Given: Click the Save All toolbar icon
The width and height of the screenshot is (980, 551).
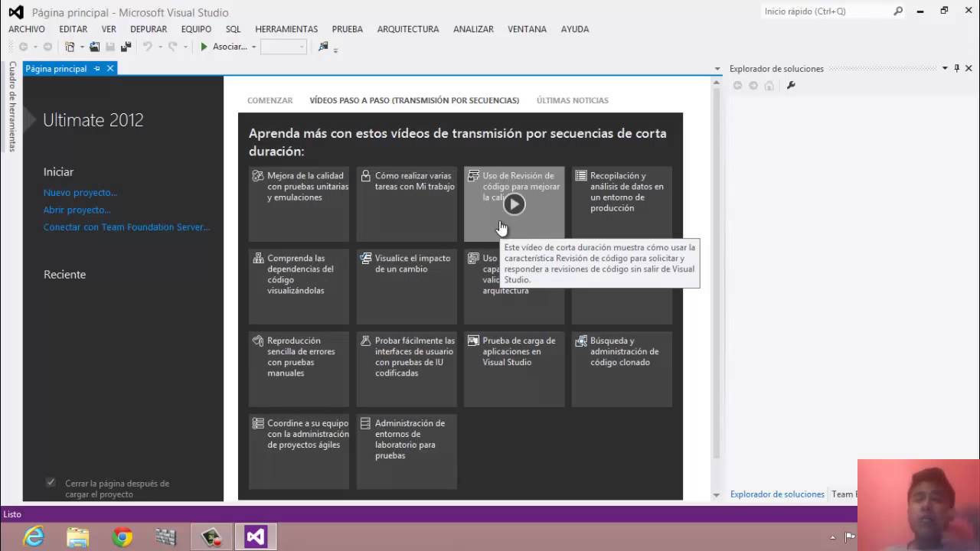Looking at the screenshot, I should [126, 47].
